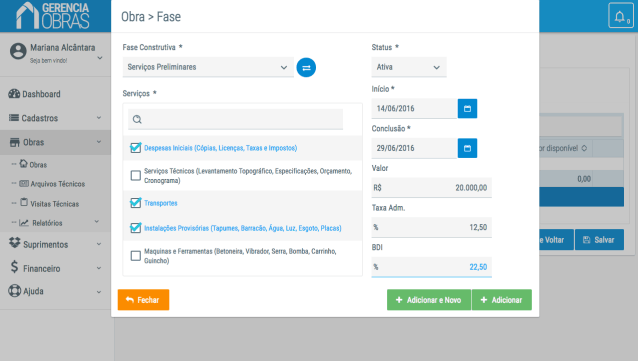Click the swap button next to Fase Construtiva
This screenshot has width=638, height=361.
(306, 68)
